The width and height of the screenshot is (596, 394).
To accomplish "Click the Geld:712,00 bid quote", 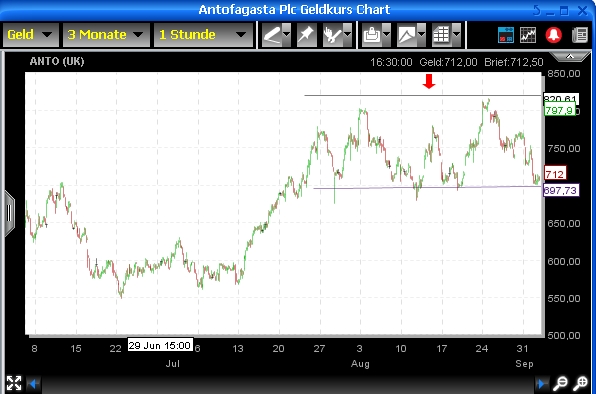I will tap(448, 62).
